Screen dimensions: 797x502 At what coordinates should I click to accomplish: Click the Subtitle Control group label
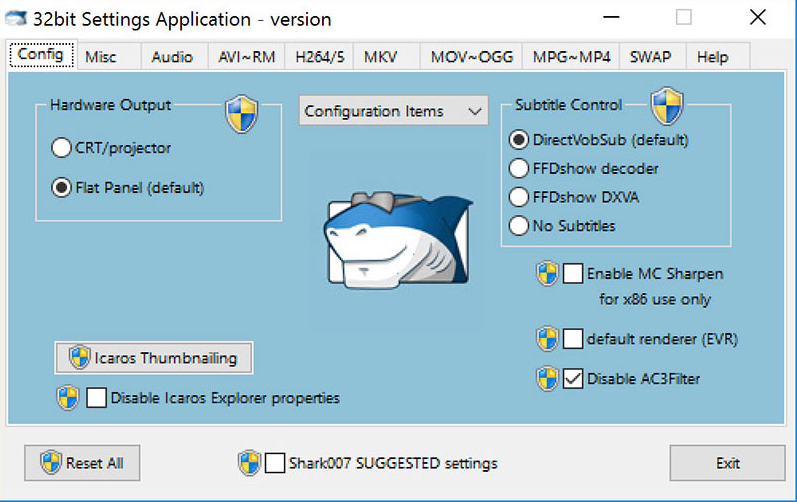coord(568,105)
